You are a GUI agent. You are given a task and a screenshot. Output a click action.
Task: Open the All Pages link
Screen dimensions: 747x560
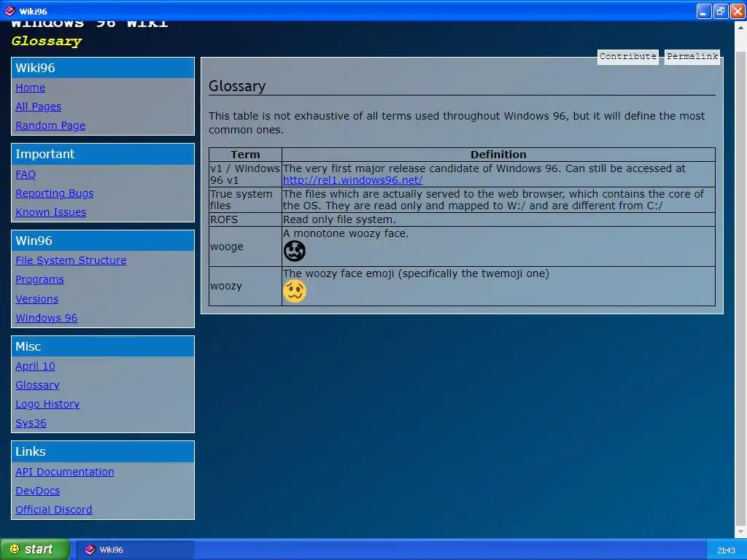point(38,106)
